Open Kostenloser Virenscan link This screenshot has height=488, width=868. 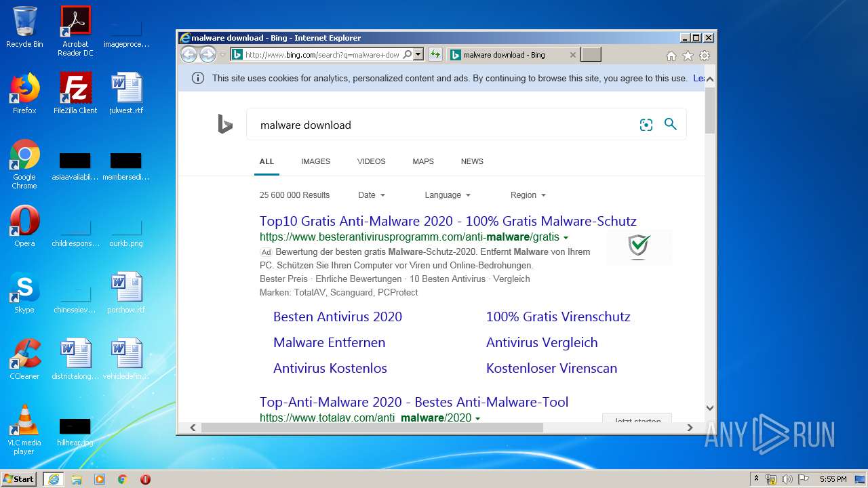(x=551, y=368)
